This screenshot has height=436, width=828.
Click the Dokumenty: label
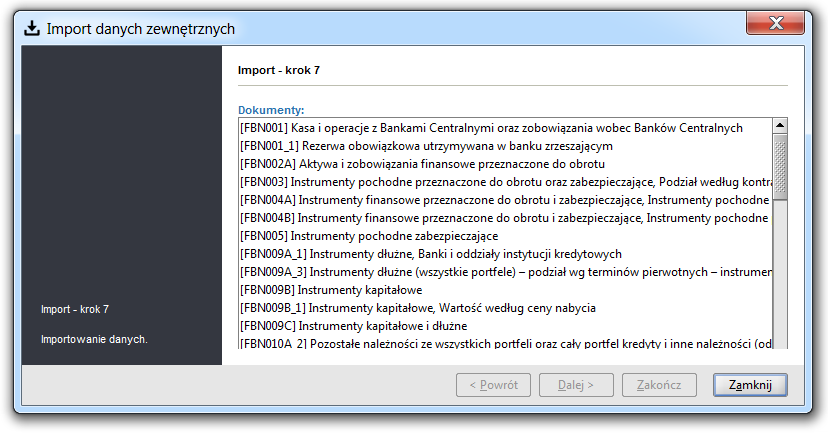(x=271, y=110)
